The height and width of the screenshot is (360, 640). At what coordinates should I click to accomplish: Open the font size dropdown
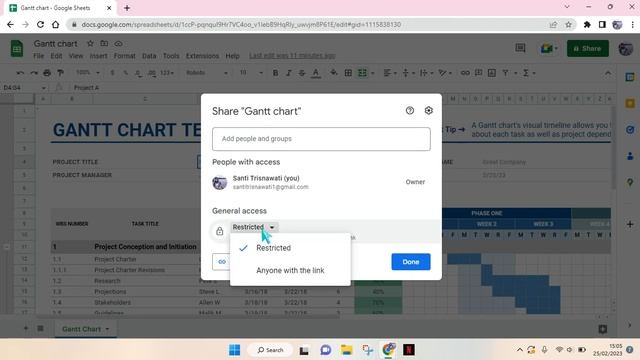pyautogui.click(x=251, y=72)
